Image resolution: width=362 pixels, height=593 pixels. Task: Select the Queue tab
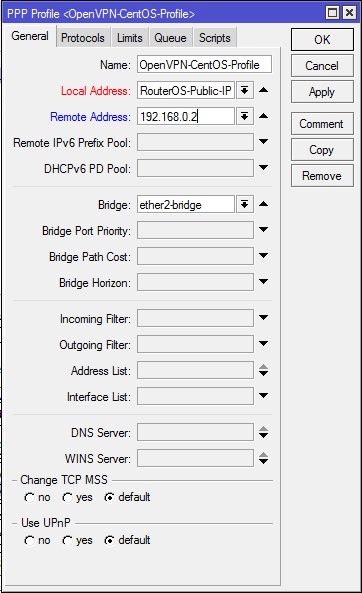[x=170, y=38]
